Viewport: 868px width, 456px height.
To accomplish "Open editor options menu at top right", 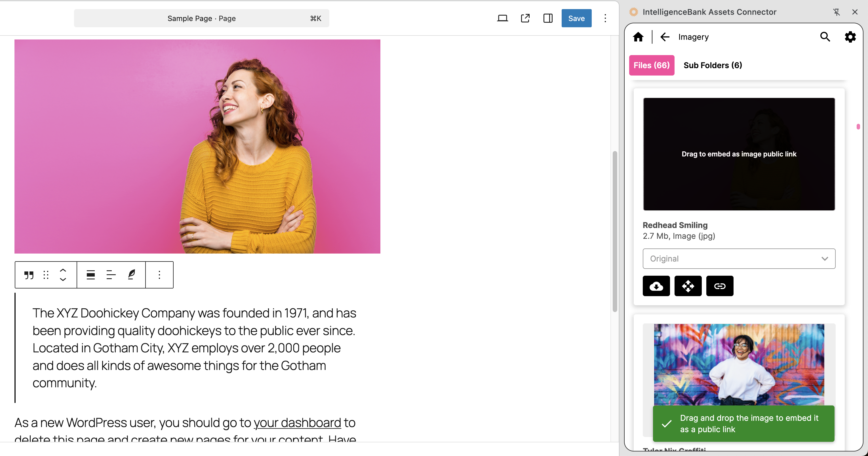I will [x=606, y=18].
